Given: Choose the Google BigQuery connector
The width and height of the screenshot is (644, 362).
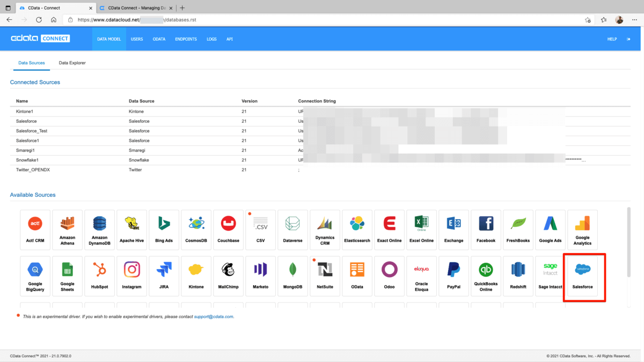Looking at the screenshot, I should [x=35, y=276].
